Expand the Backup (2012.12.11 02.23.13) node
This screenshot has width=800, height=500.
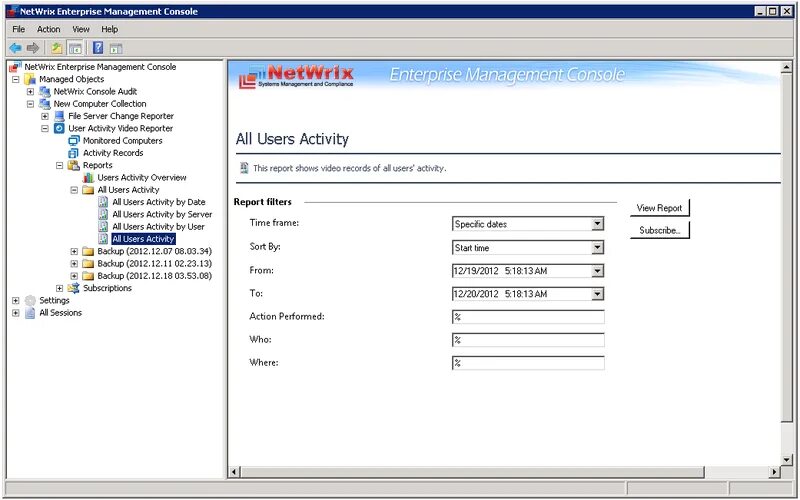click(74, 264)
